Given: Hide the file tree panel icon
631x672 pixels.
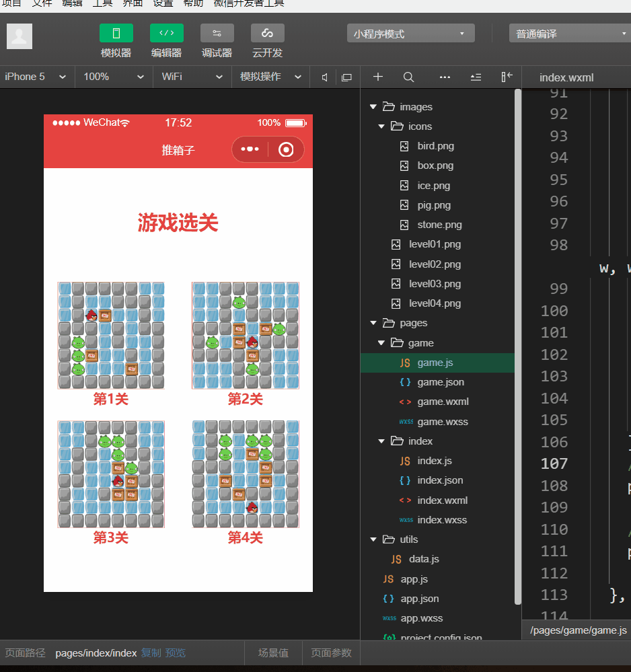Looking at the screenshot, I should coord(507,77).
